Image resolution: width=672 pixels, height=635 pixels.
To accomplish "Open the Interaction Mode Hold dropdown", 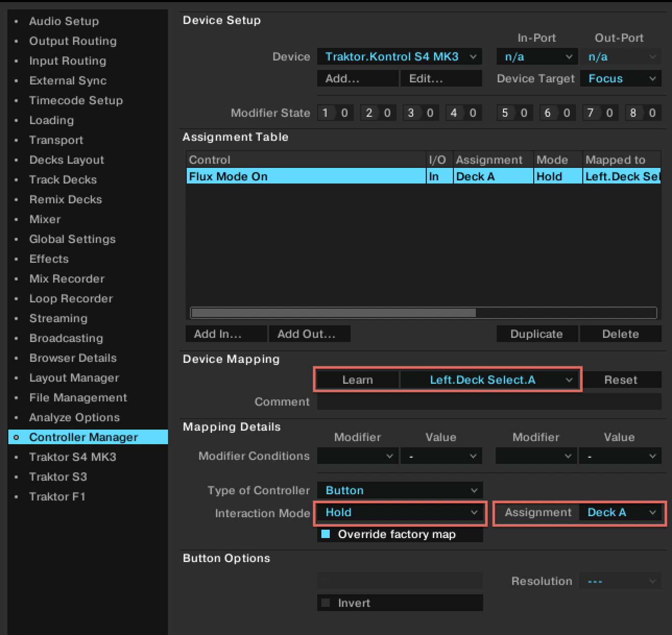I will tap(400, 512).
